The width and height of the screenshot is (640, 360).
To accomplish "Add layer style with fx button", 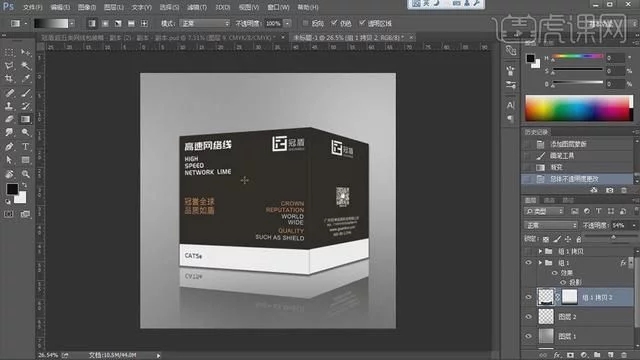I will pos(558,355).
